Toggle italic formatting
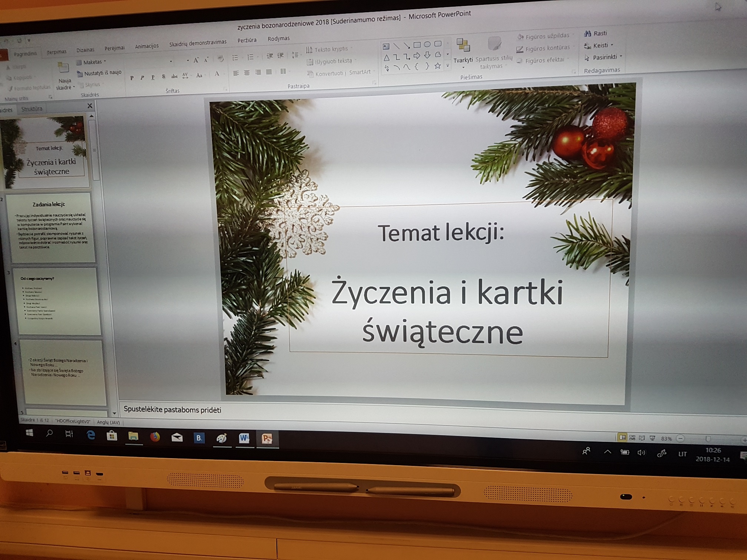The image size is (747, 560). [142, 77]
